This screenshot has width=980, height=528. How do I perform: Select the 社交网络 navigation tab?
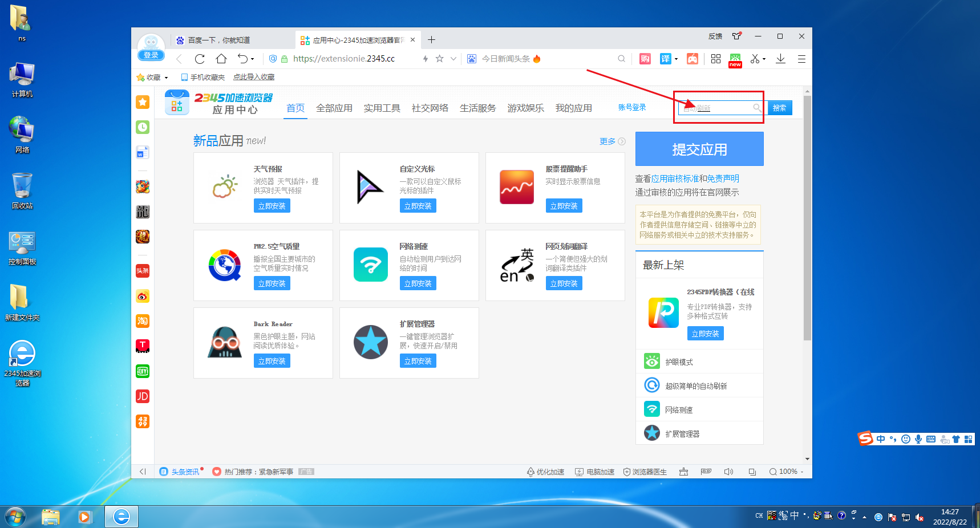pyautogui.click(x=430, y=108)
